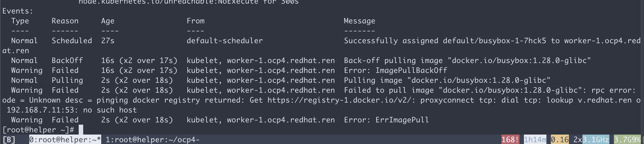Click the 2x3.1GHz CPU status indicator
Screen dimensions: 644x144
(x=591, y=139)
